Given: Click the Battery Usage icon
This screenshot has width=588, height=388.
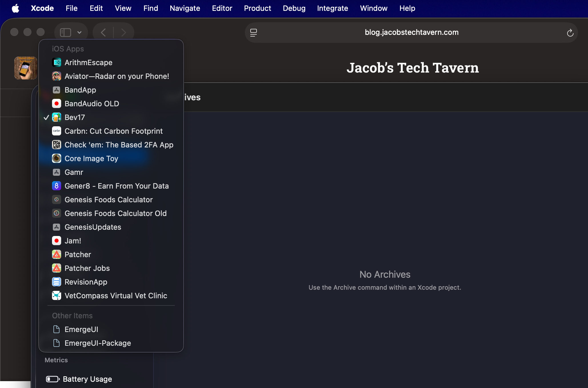Looking at the screenshot, I should click(x=53, y=379).
